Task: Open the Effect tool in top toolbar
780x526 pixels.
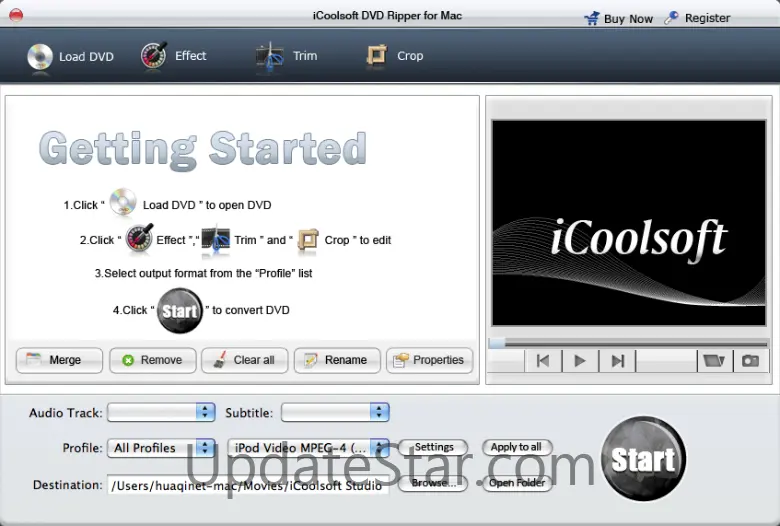Action: point(173,56)
